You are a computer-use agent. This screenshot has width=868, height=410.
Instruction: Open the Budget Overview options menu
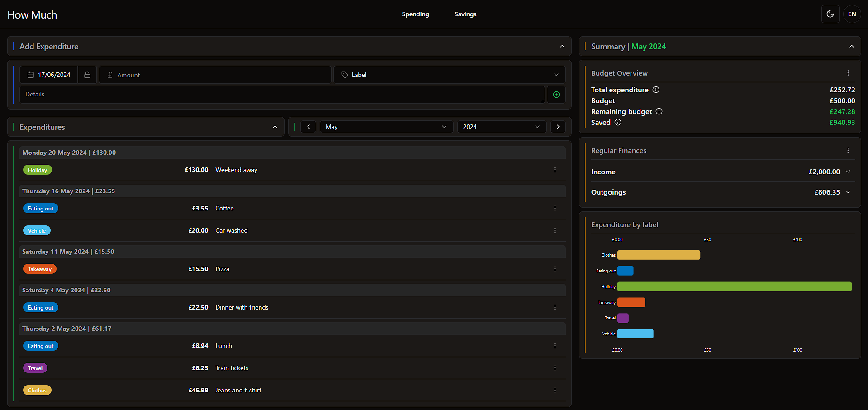848,73
